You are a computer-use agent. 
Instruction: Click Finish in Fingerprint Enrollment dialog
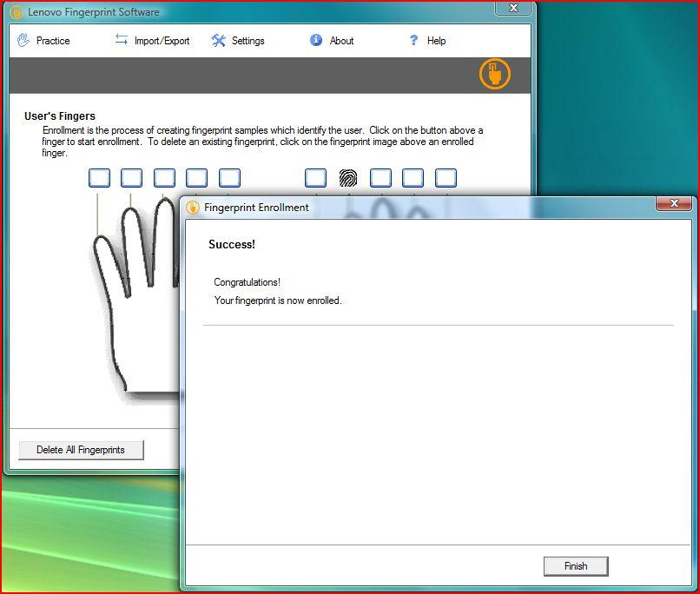pyautogui.click(x=576, y=566)
